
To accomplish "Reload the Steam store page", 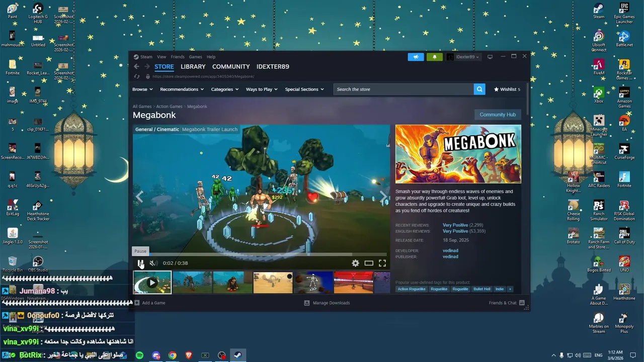I will 136,76.
